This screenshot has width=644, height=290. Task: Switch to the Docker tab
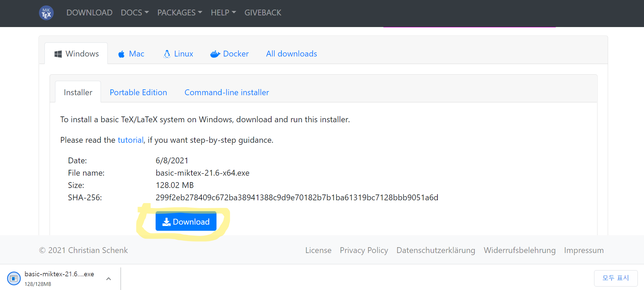tap(229, 54)
